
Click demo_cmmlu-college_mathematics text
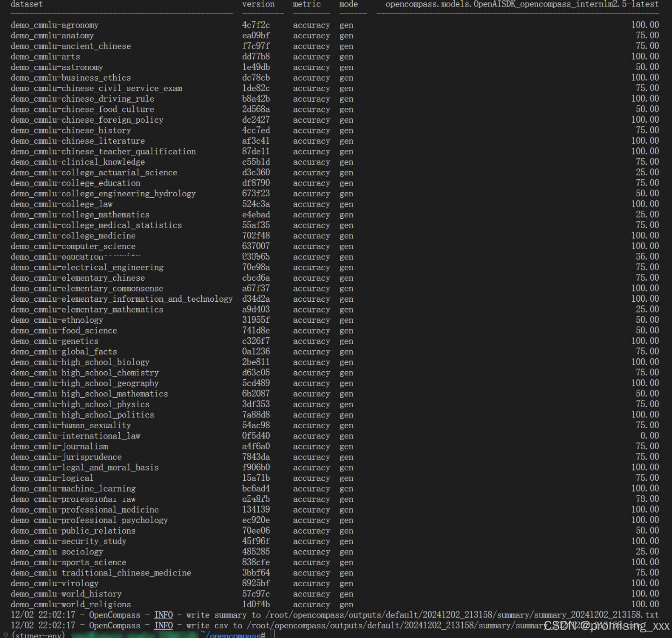click(x=80, y=215)
